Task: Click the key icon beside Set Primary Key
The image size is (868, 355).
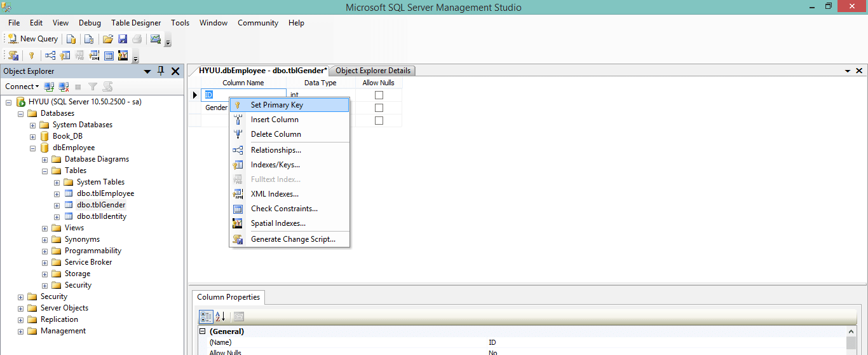Action: (238, 105)
